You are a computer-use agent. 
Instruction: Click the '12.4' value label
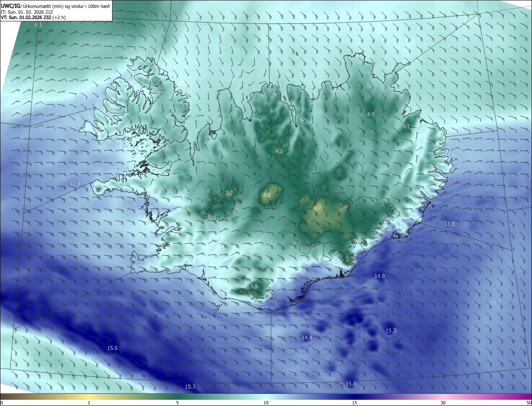pyautogui.click(x=75, y=183)
